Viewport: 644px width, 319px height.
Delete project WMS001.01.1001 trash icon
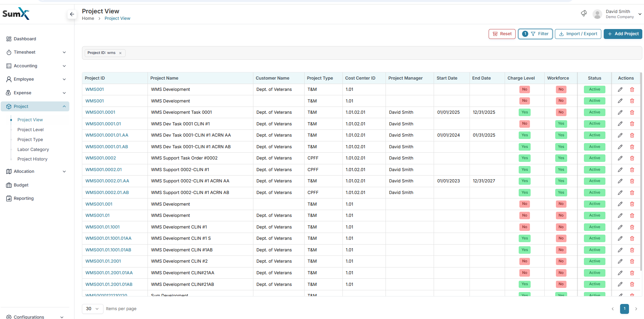point(632,227)
